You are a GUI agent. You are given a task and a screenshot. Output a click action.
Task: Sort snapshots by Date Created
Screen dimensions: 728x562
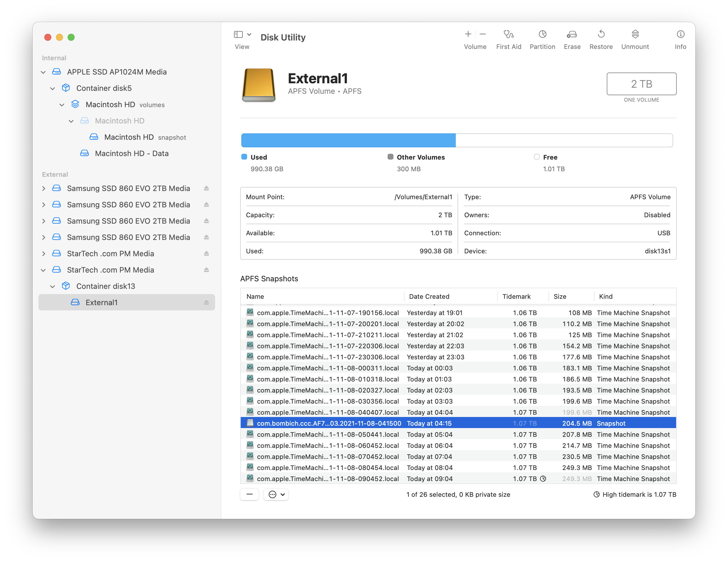[429, 296]
